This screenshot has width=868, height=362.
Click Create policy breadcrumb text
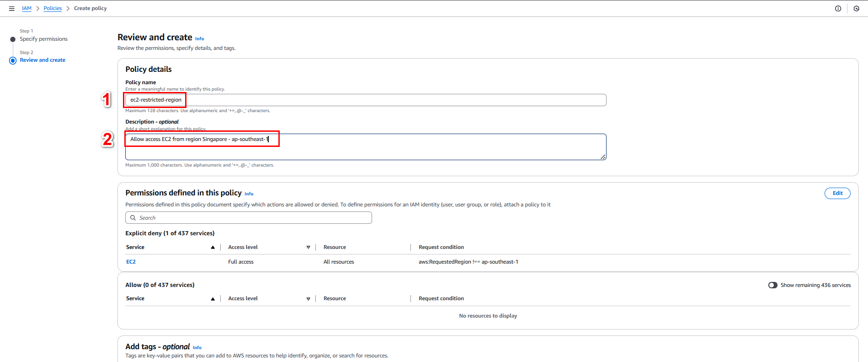(91, 8)
